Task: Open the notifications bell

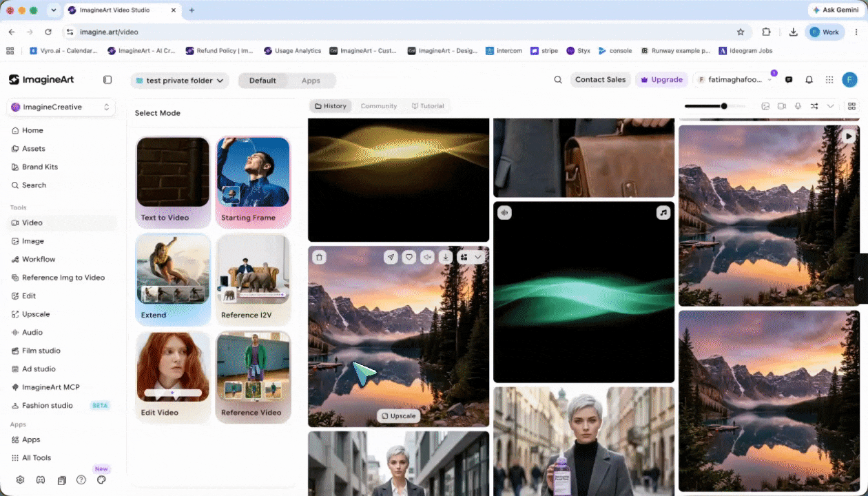Action: 809,80
